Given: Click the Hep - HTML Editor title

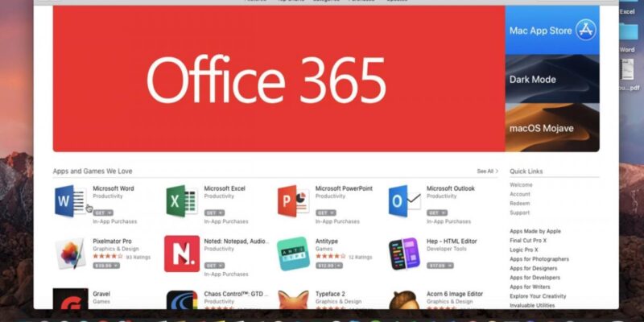Looking at the screenshot, I should (x=452, y=241).
